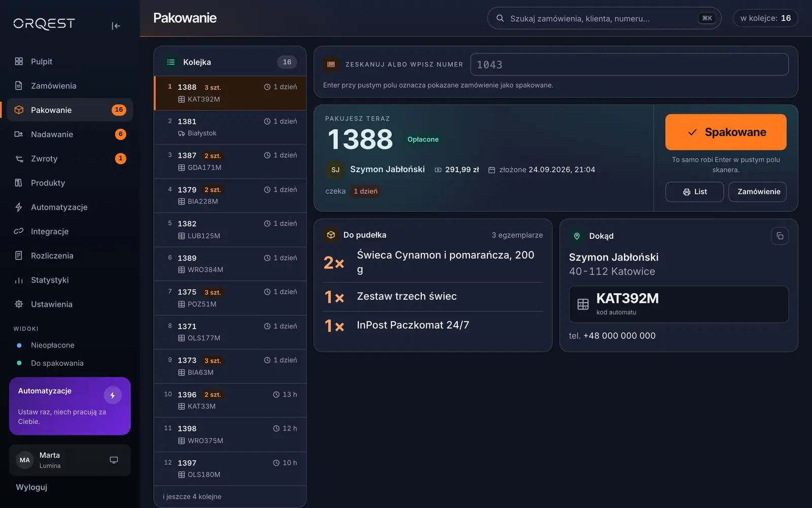Click Wyloguj to log out
Viewport: 812px width, 508px height.
coord(31,487)
